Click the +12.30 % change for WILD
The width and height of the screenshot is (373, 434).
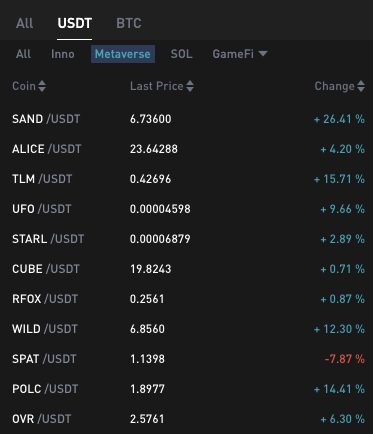coord(339,329)
